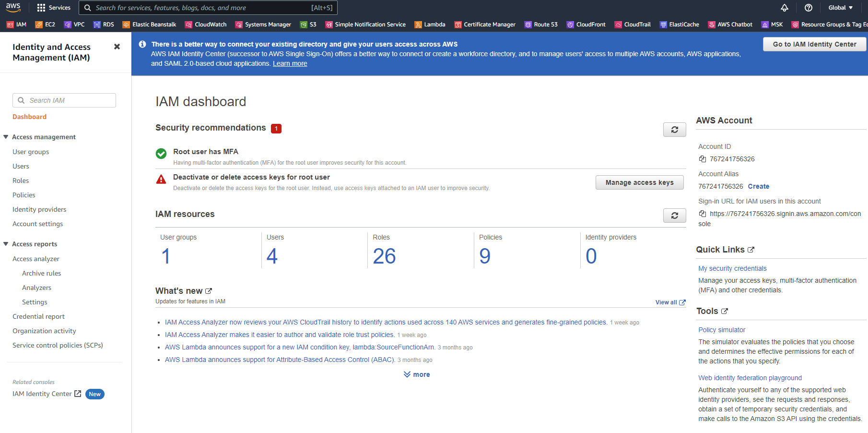Click Learn more in the banner
The image size is (868, 433).
(x=290, y=63)
